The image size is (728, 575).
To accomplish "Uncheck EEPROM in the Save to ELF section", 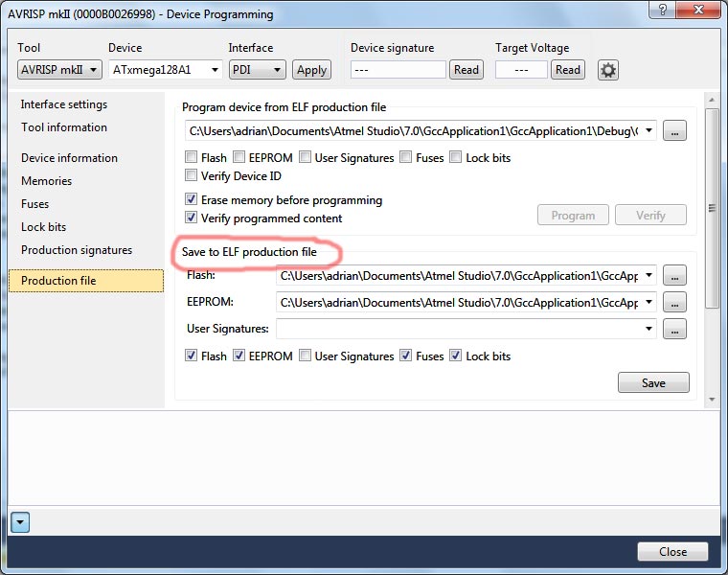I will click(x=239, y=356).
